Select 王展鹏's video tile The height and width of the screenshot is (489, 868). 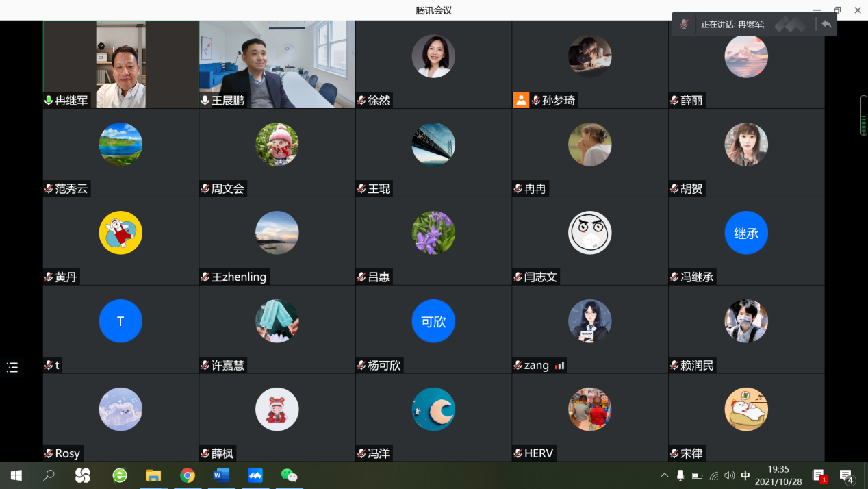277,64
